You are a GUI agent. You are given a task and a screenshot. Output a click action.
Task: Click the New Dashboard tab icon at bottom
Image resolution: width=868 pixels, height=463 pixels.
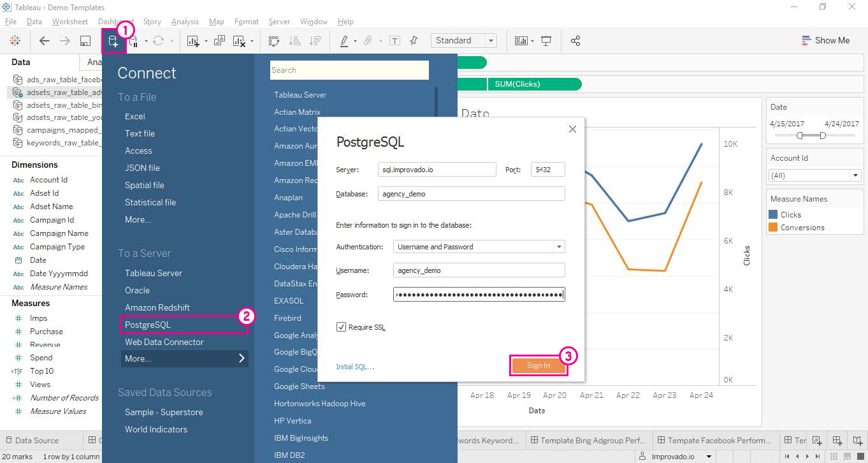838,440
